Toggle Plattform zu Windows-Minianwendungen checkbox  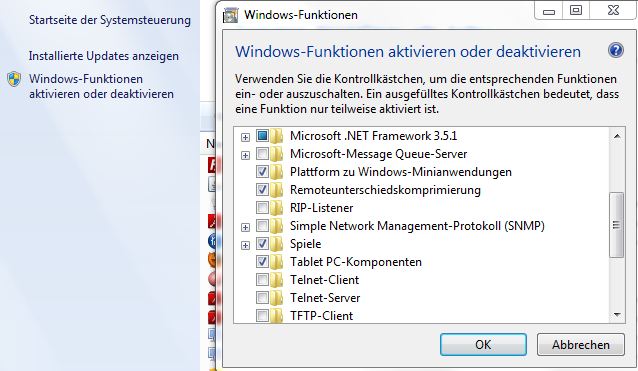pos(262,172)
